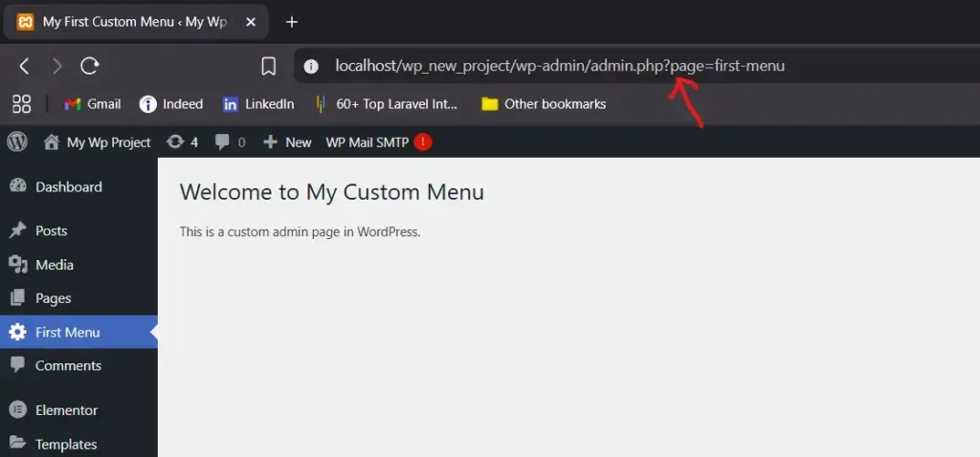Select Pages in the admin sidebar
This screenshot has height=457, width=980.
[53, 298]
